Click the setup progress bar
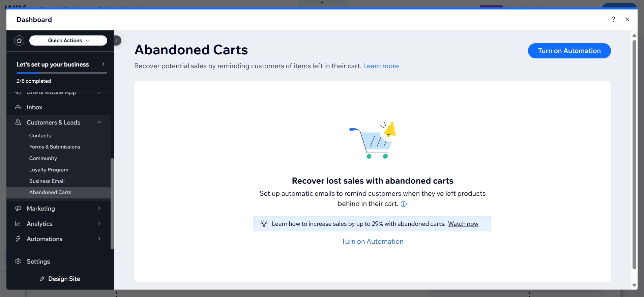The width and height of the screenshot is (644, 297). [62, 73]
